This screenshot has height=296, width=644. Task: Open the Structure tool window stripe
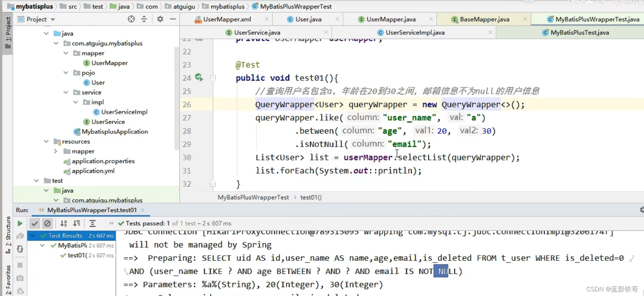coord(8,236)
